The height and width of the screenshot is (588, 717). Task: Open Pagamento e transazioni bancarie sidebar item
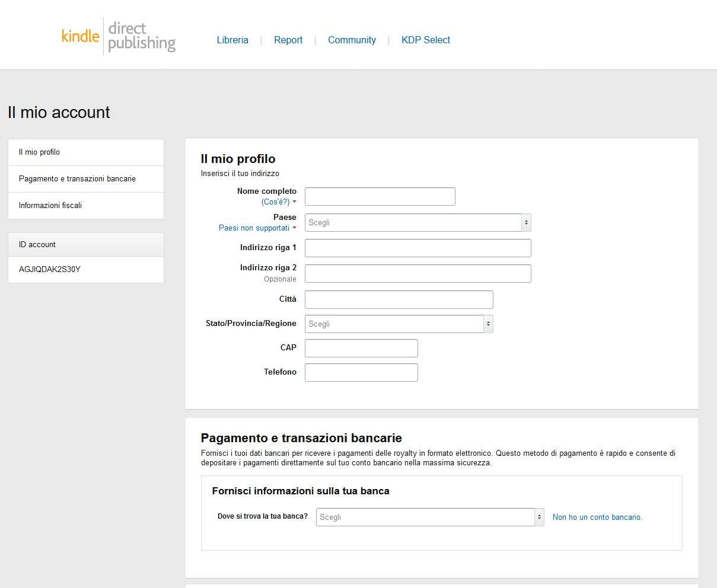[x=77, y=178]
